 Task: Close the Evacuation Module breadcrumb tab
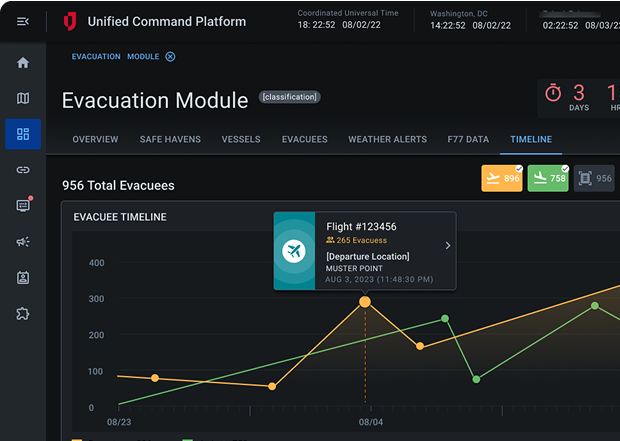(x=170, y=57)
